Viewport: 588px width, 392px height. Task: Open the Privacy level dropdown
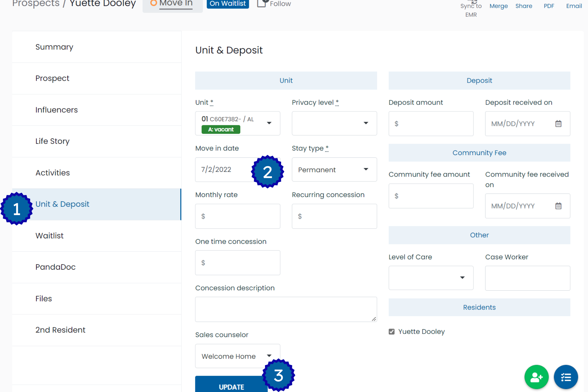[x=334, y=123]
